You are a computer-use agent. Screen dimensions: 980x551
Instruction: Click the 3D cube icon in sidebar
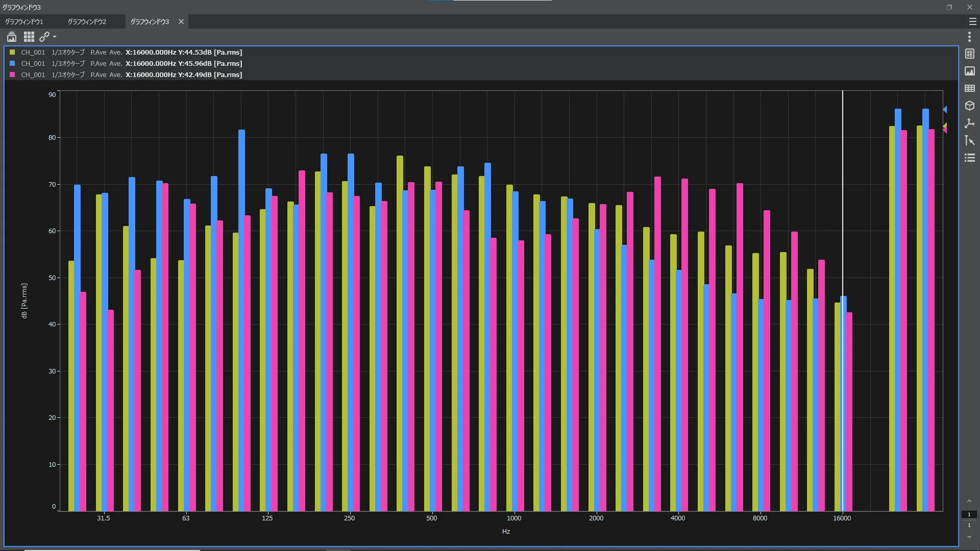coord(970,106)
